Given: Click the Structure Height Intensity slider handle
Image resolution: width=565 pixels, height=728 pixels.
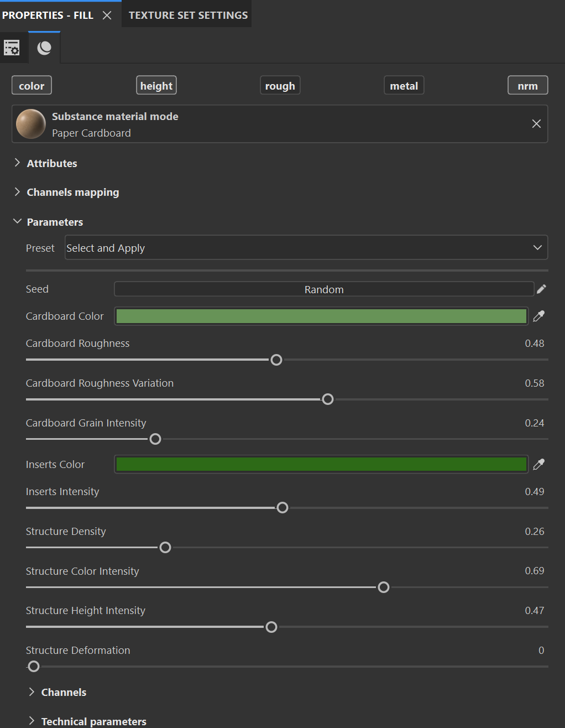Looking at the screenshot, I should coord(271,627).
